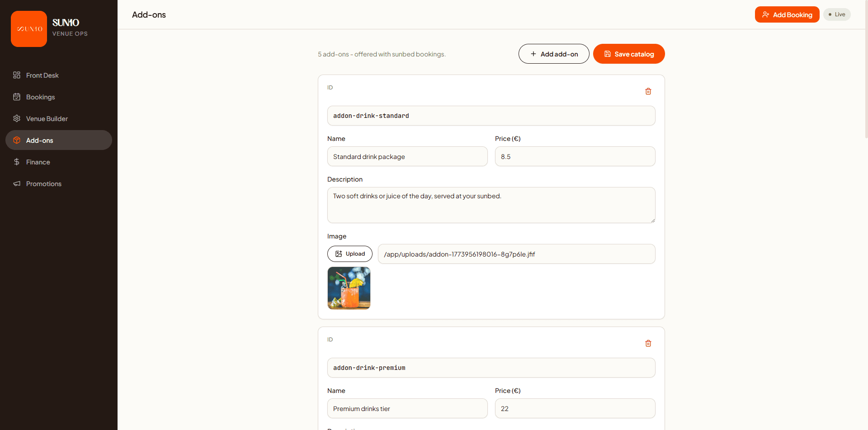Click the Live status badge

(836, 14)
